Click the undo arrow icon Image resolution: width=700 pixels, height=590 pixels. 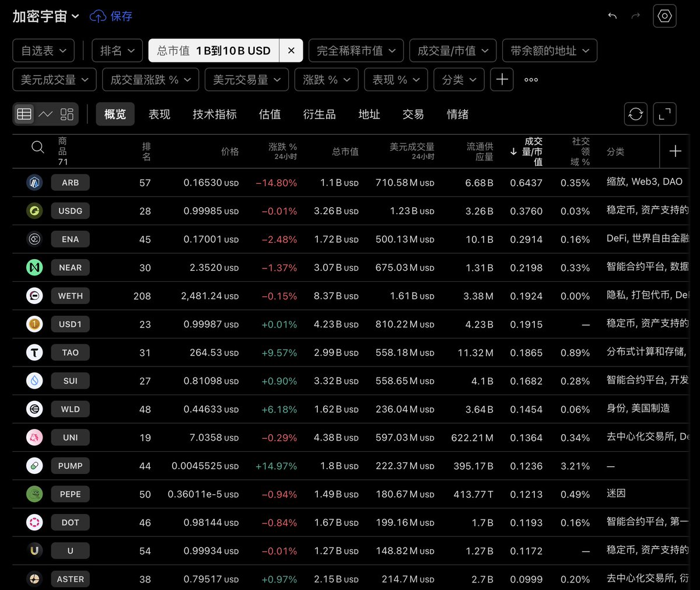click(x=612, y=16)
